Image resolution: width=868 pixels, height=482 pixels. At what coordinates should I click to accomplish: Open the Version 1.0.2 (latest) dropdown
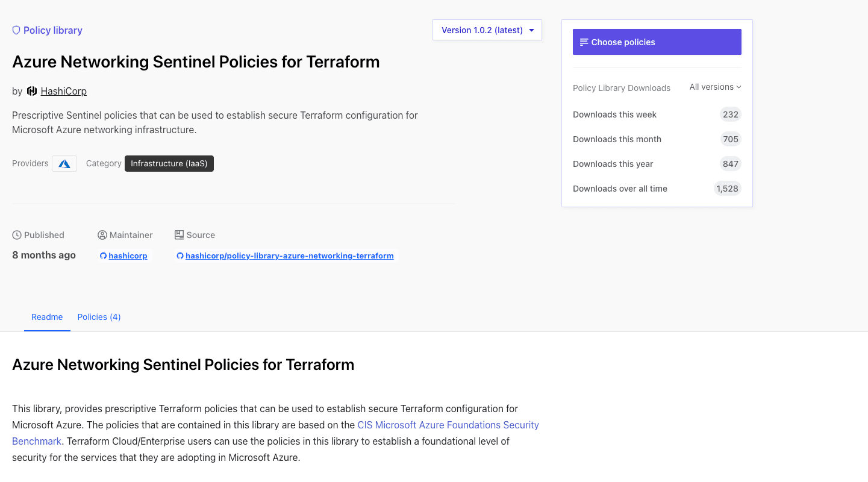[x=487, y=30]
